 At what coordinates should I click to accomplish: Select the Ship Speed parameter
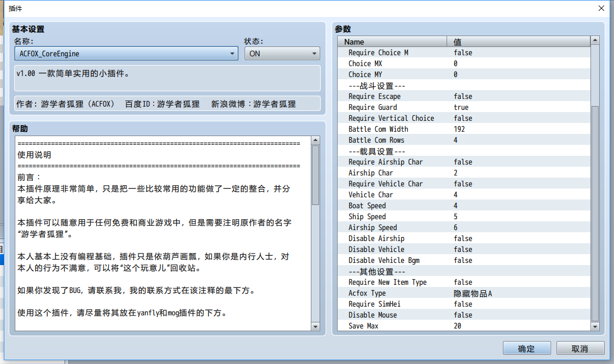click(464, 216)
